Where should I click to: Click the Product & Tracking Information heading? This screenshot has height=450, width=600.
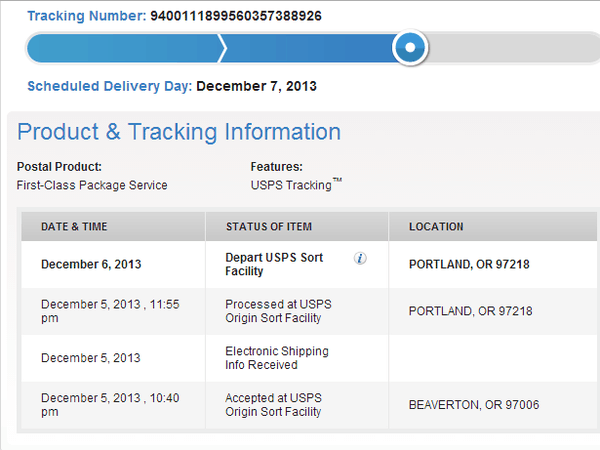point(179,132)
